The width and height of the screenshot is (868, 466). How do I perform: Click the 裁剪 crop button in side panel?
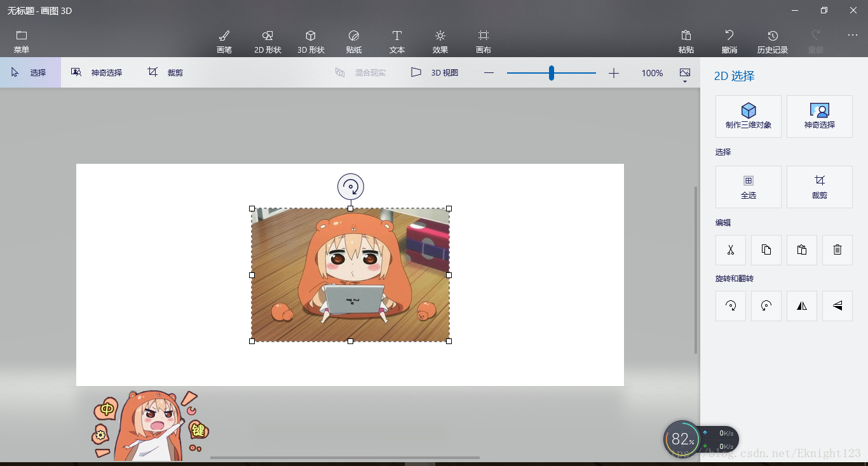pyautogui.click(x=820, y=187)
